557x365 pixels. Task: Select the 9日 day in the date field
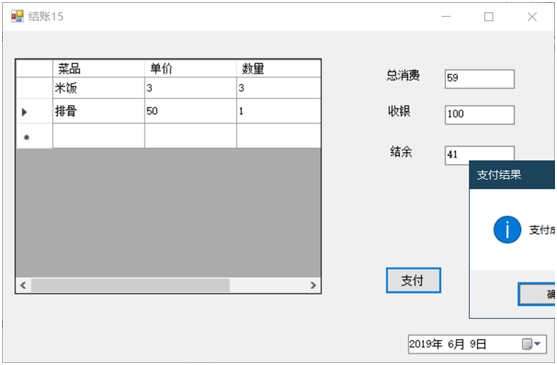(x=478, y=344)
